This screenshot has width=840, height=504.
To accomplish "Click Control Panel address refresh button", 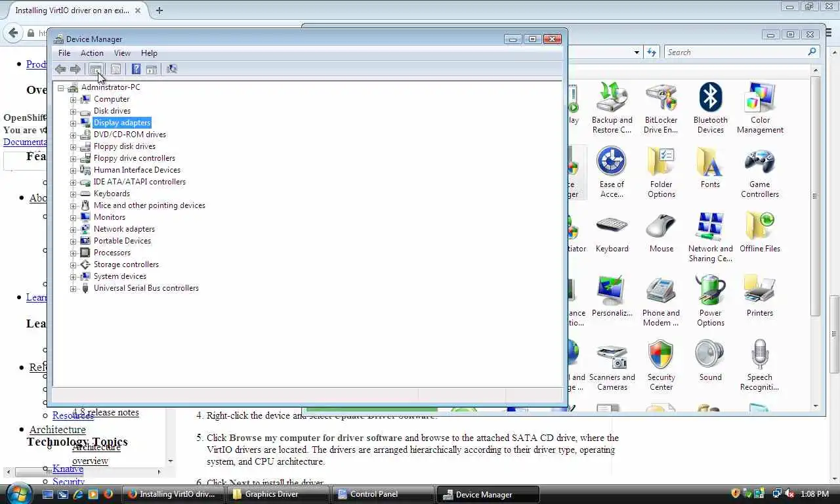I will [x=652, y=52].
